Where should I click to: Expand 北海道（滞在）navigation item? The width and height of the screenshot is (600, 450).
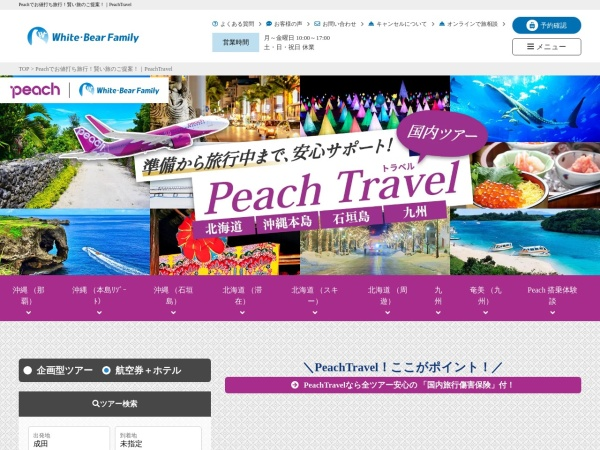[242, 298]
